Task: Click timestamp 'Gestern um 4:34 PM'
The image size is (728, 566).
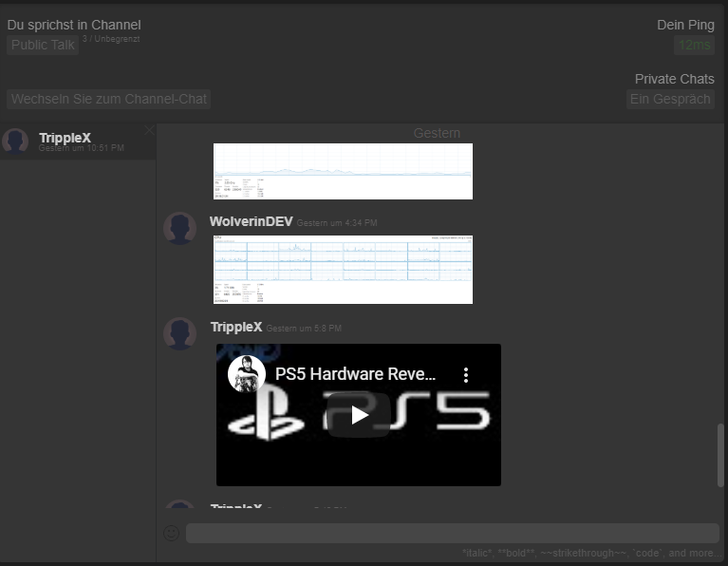Action: (x=337, y=223)
